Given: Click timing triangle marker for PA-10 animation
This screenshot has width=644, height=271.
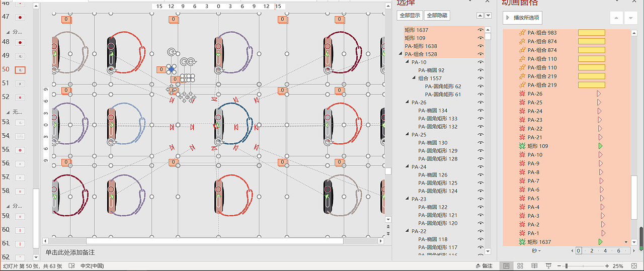Looking at the screenshot, I should coord(600,155).
